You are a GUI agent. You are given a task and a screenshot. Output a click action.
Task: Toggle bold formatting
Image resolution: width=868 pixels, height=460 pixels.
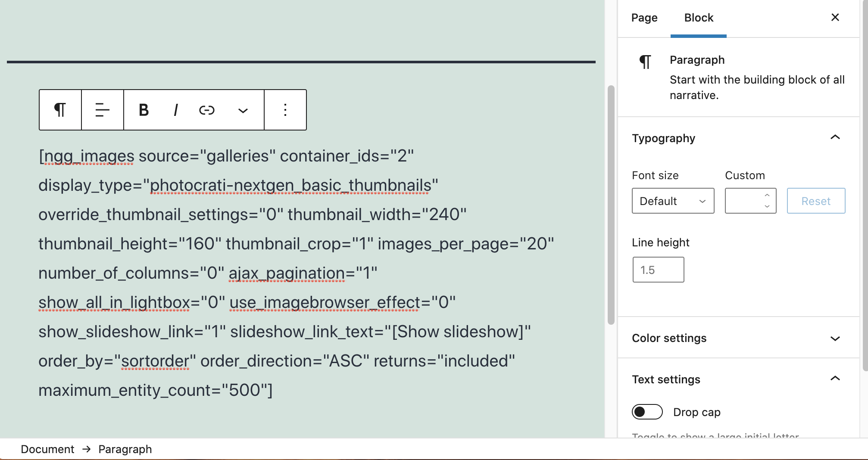click(x=144, y=110)
